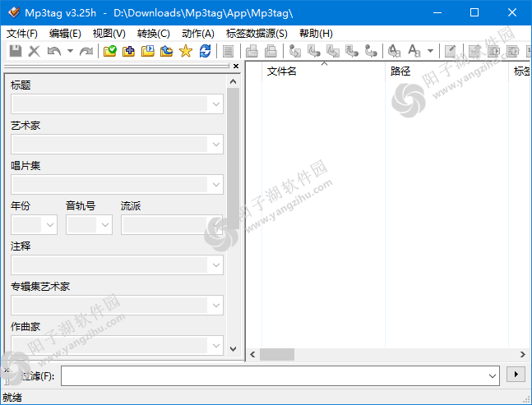This screenshot has width=532, height=405.
Task: Click the Actions Aa icon
Action: (x=394, y=51)
